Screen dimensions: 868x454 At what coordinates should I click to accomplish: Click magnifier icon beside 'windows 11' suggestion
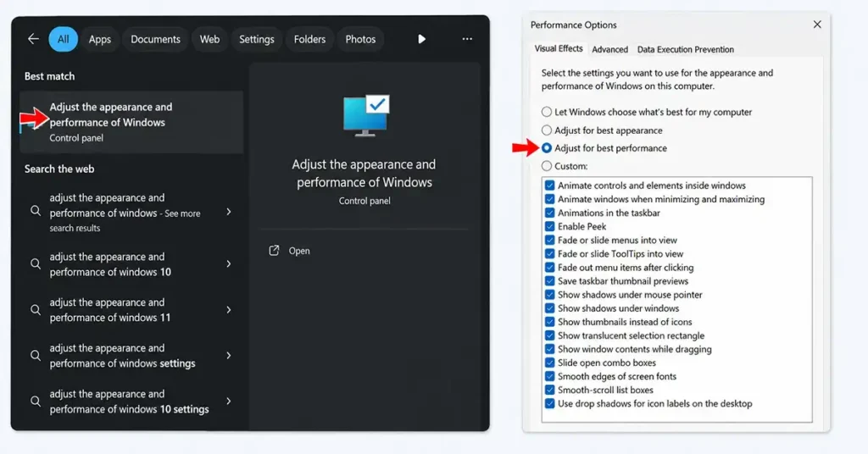(36, 310)
